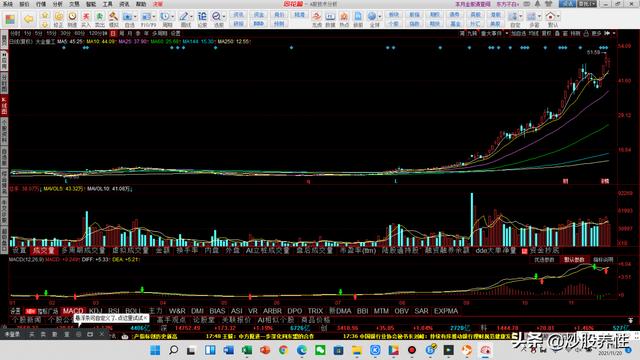
Task: Click the Windows Start button
Action: pos(155,350)
